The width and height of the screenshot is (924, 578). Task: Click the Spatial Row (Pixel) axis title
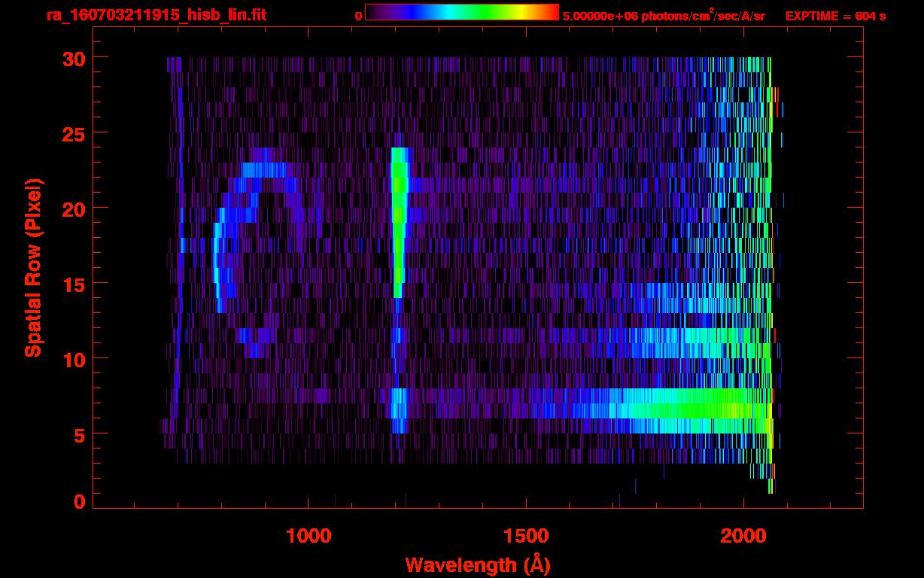(33, 267)
